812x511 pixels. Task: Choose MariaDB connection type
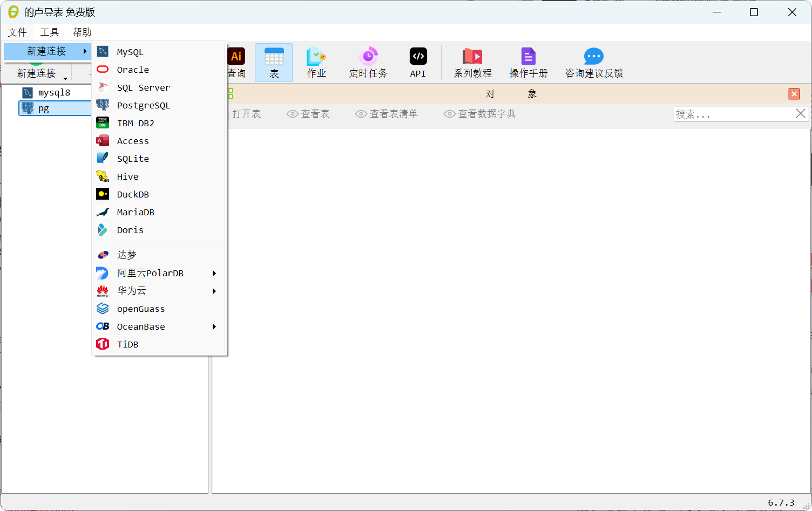pyautogui.click(x=159, y=212)
